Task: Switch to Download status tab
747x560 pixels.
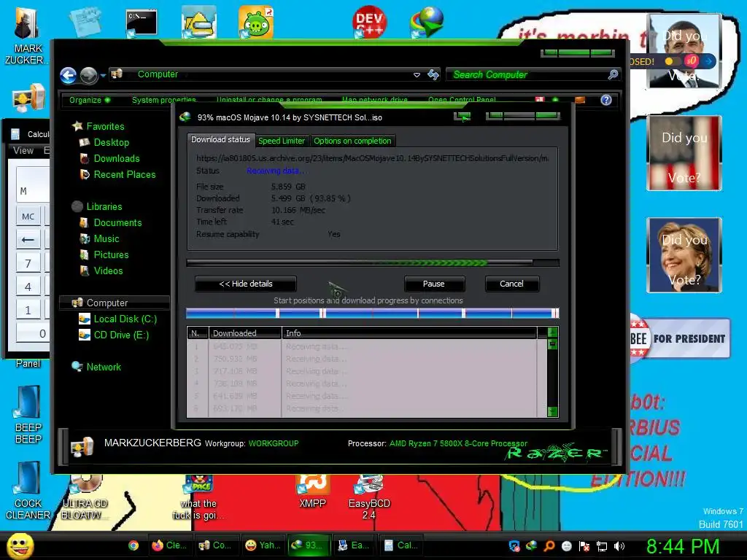Action: 220,139
